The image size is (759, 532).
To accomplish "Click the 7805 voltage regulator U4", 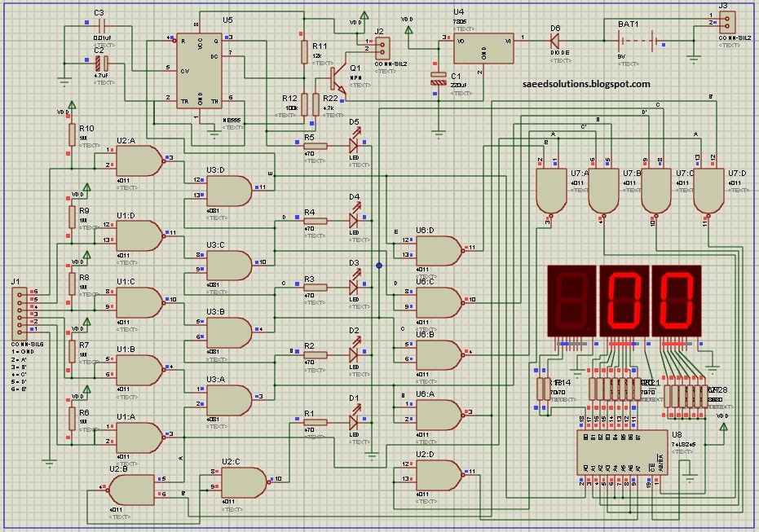I will click(x=483, y=47).
